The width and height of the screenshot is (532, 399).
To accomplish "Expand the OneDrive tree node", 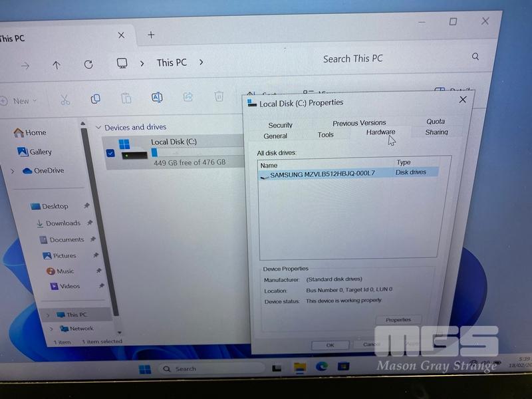I will [x=13, y=172].
